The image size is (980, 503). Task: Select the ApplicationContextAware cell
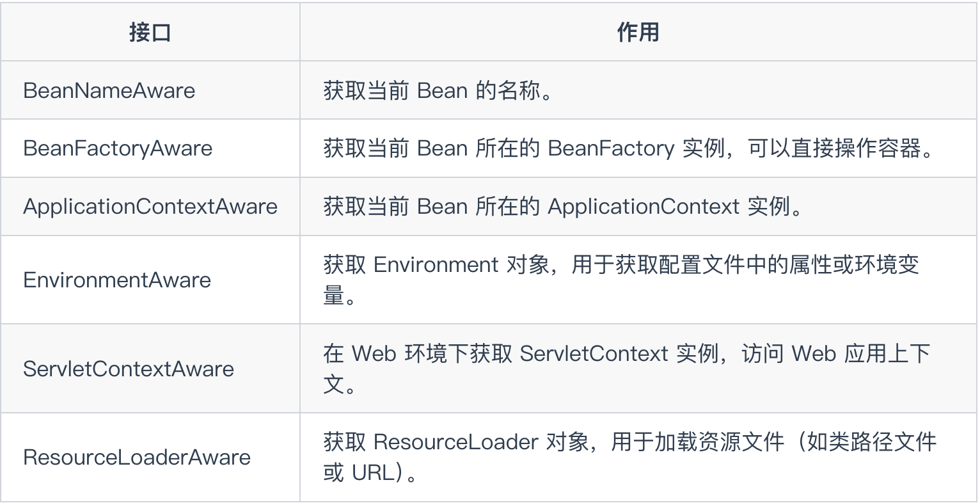(x=150, y=206)
